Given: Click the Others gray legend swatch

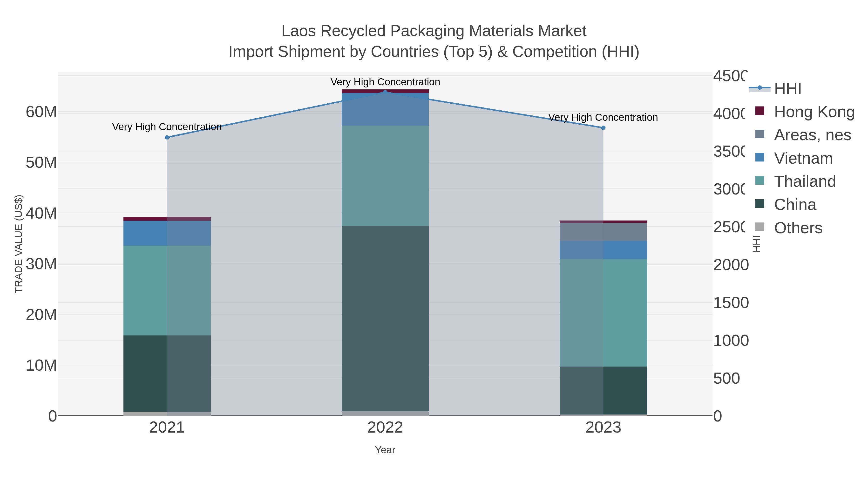Looking at the screenshot, I should pos(760,227).
